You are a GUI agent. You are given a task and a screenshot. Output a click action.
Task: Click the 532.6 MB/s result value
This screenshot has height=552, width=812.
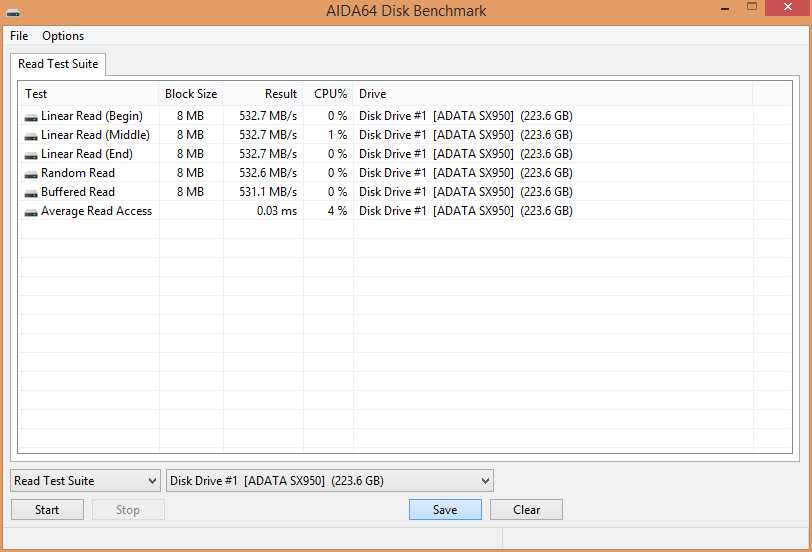[268, 173]
